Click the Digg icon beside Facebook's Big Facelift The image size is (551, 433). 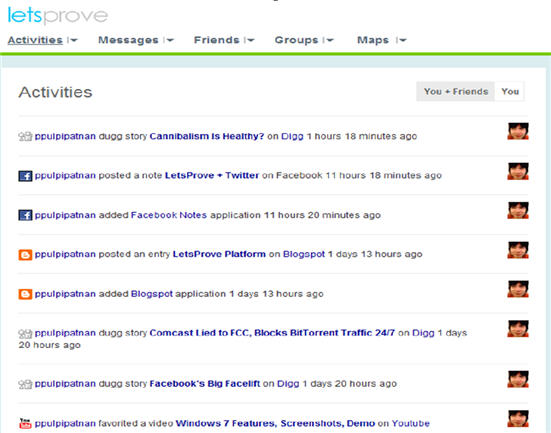pos(25,384)
